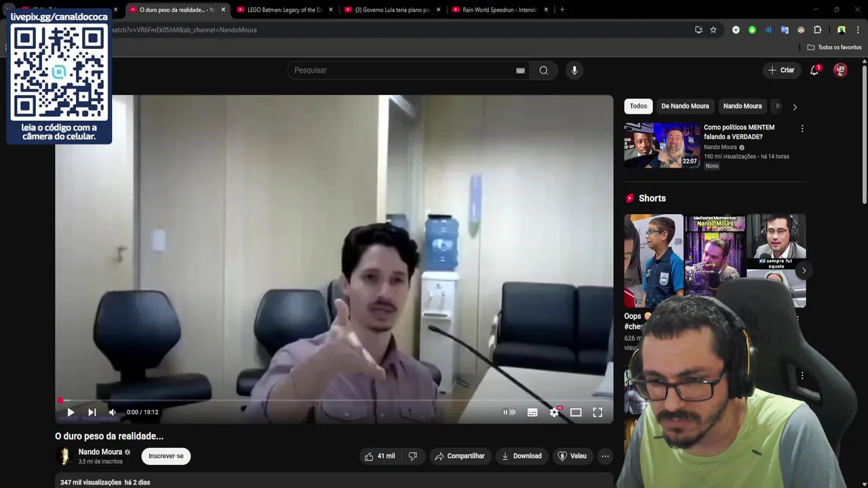Viewport: 868px width, 488px height.
Task: Skip to next video in player
Action: click(92, 412)
